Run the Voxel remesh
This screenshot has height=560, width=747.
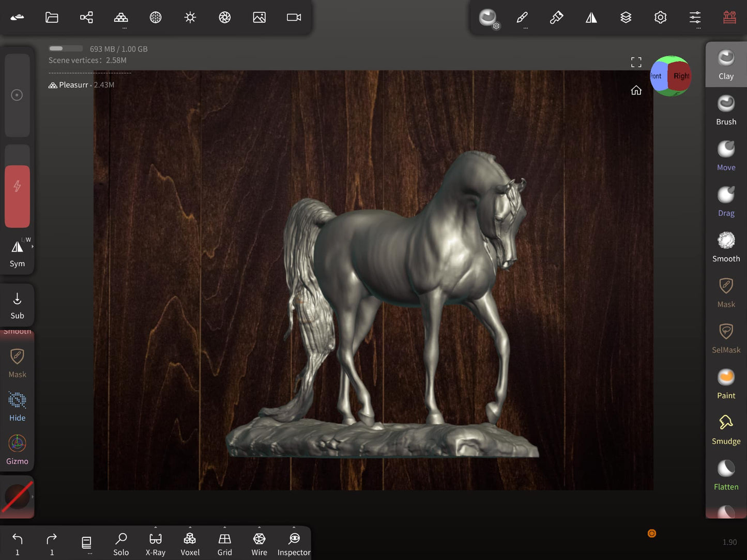click(190, 544)
